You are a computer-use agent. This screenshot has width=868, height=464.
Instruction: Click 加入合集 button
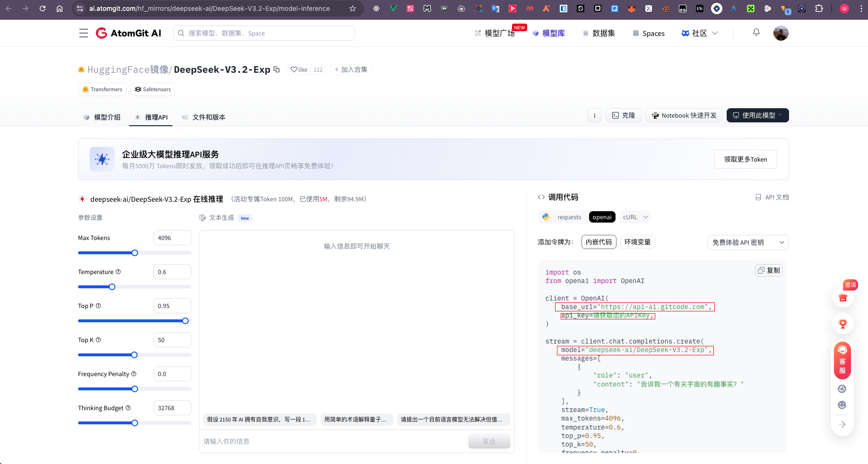[x=351, y=69]
